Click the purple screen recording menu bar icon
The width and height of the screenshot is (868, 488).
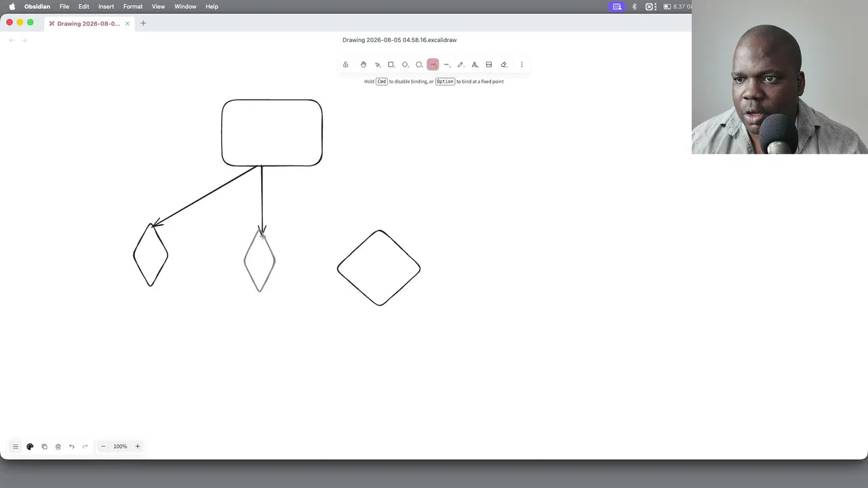pos(617,6)
